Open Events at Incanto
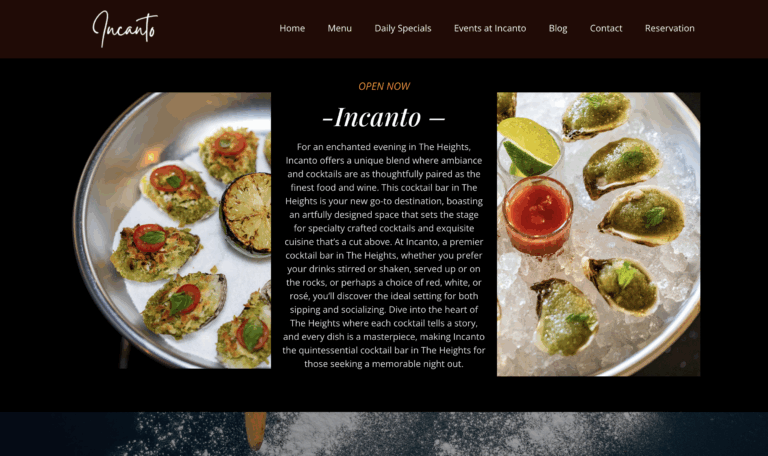The height and width of the screenshot is (456, 768). point(490,28)
